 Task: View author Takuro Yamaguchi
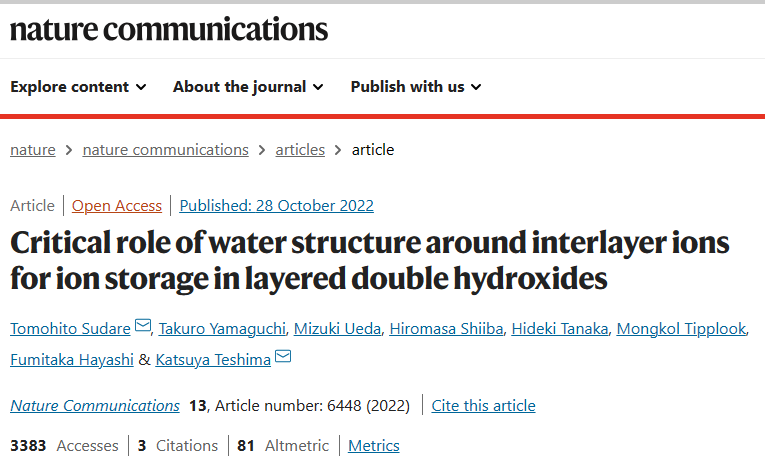(x=222, y=329)
